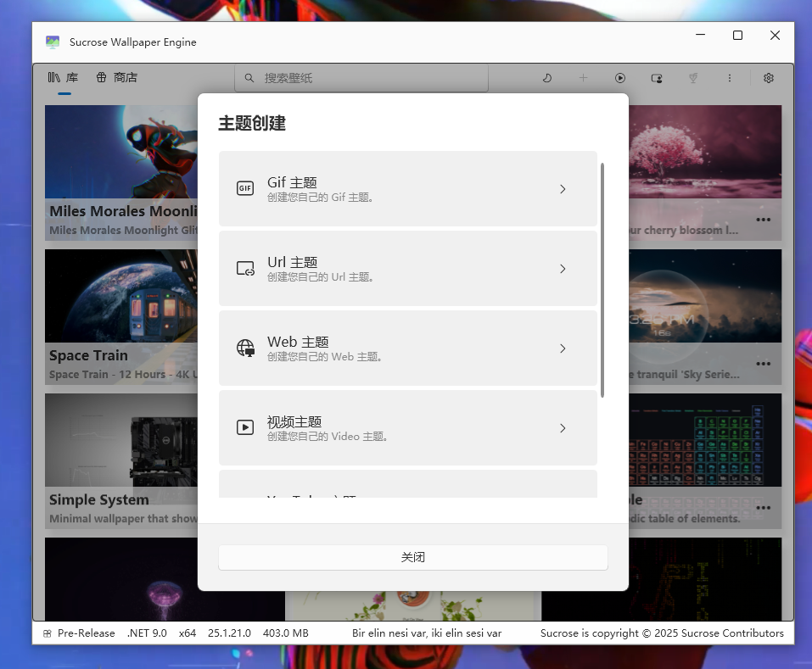Expand the Url 主题 row chevron
812x669 pixels.
pos(563,269)
